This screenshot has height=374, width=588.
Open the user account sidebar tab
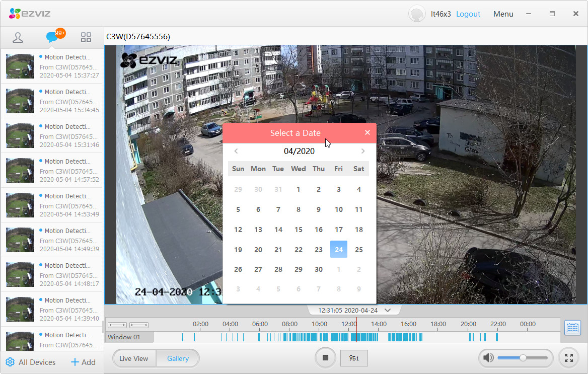click(18, 38)
